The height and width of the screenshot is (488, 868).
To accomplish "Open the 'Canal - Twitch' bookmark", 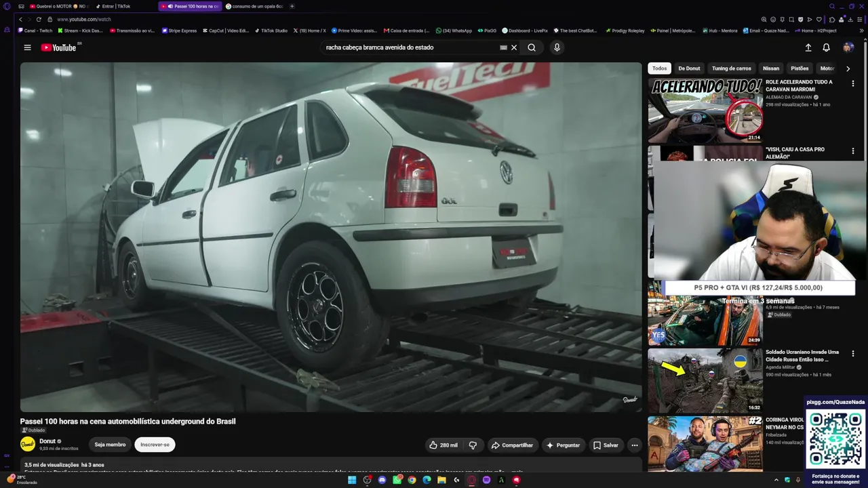I will [x=35, y=30].
